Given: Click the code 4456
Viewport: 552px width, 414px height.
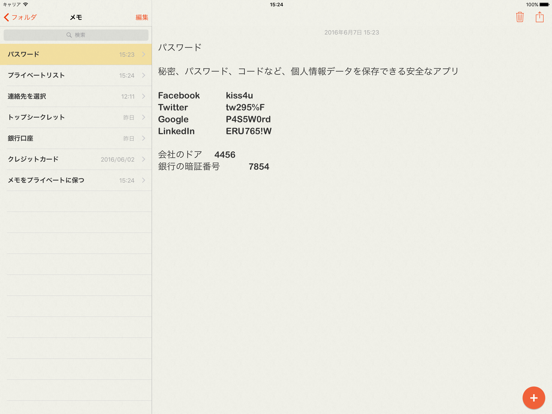Looking at the screenshot, I should (x=225, y=155).
